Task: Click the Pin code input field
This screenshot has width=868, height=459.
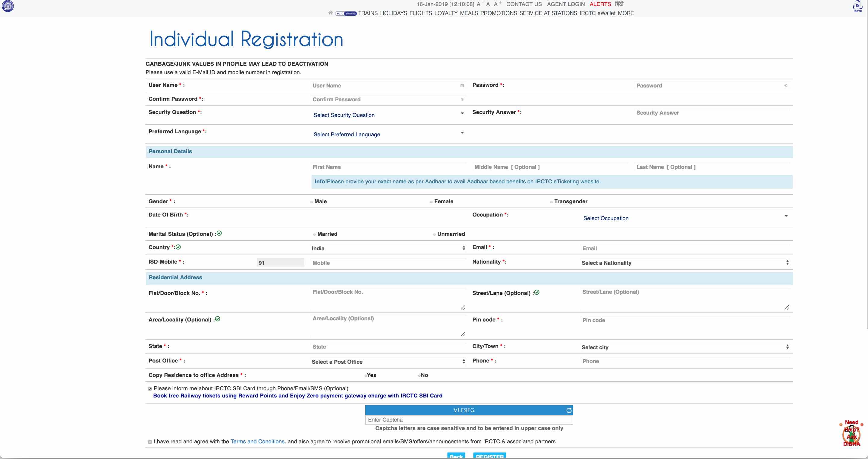Action: click(x=685, y=320)
